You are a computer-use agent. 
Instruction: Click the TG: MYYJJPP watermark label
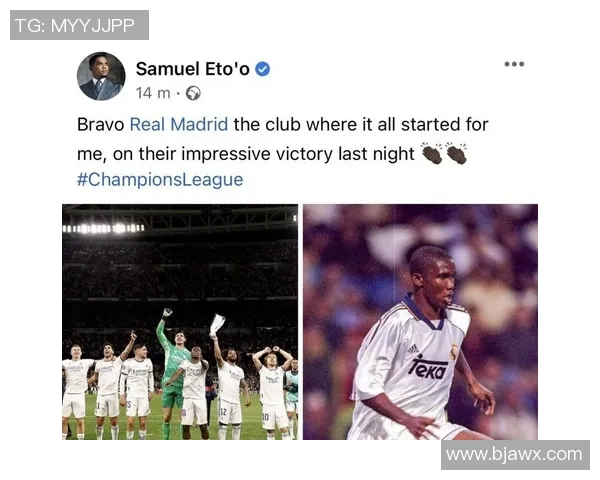click(x=79, y=25)
